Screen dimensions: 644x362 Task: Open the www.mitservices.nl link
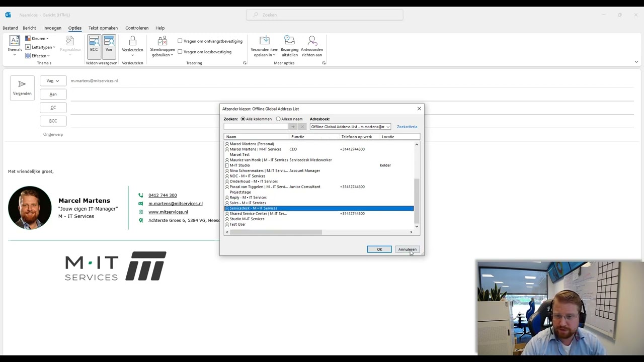168,212
